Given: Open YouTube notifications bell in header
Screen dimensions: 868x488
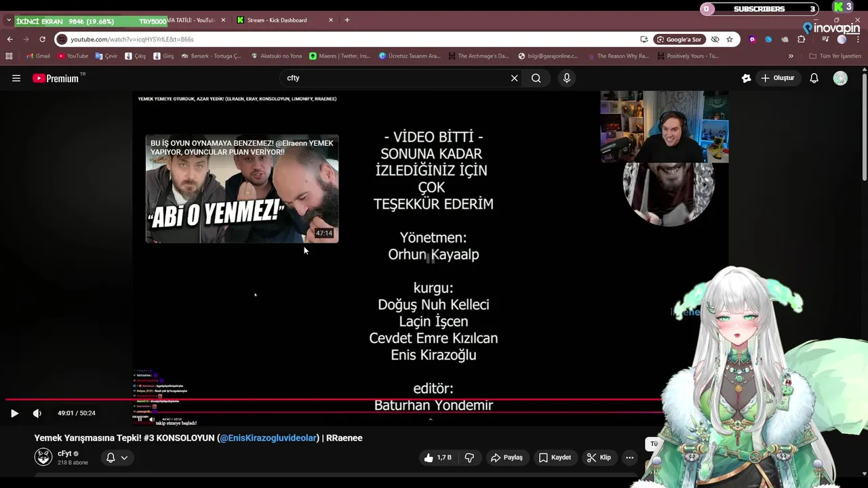Looking at the screenshot, I should pos(814,78).
